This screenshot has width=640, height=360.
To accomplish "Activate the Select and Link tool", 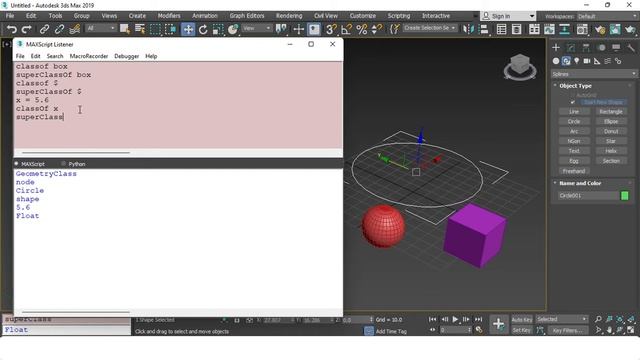I will tap(44, 29).
